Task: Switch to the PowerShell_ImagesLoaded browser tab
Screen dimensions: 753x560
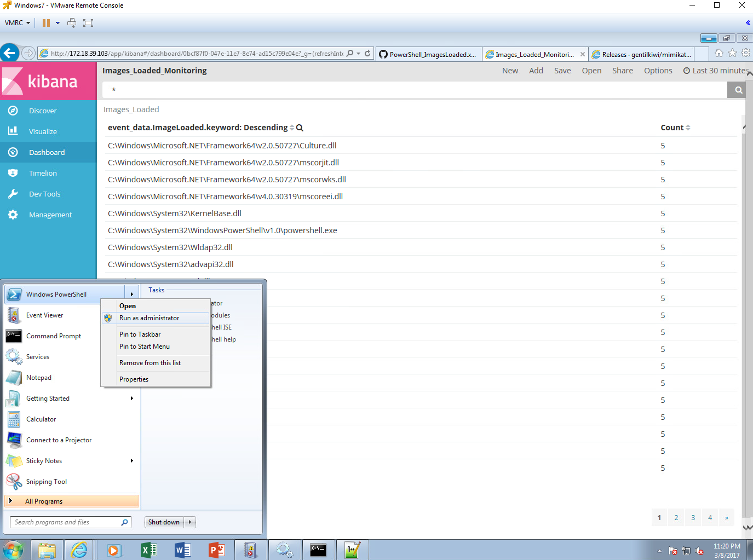Action: pyautogui.click(x=429, y=54)
